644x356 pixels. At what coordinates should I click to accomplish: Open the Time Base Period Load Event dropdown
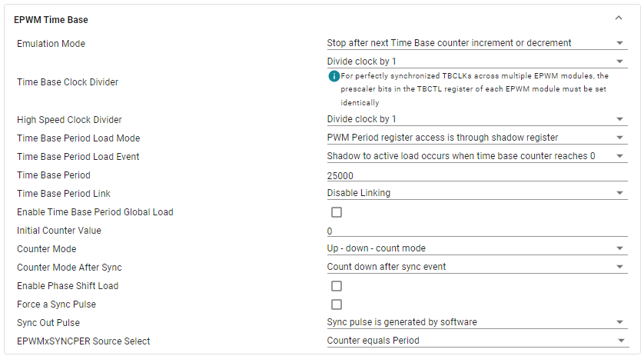[476, 156]
